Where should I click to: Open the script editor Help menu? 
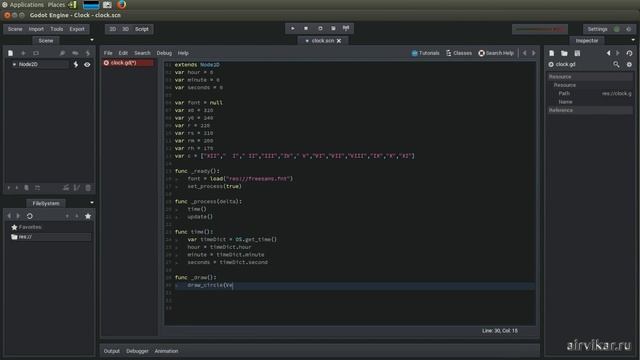183,53
